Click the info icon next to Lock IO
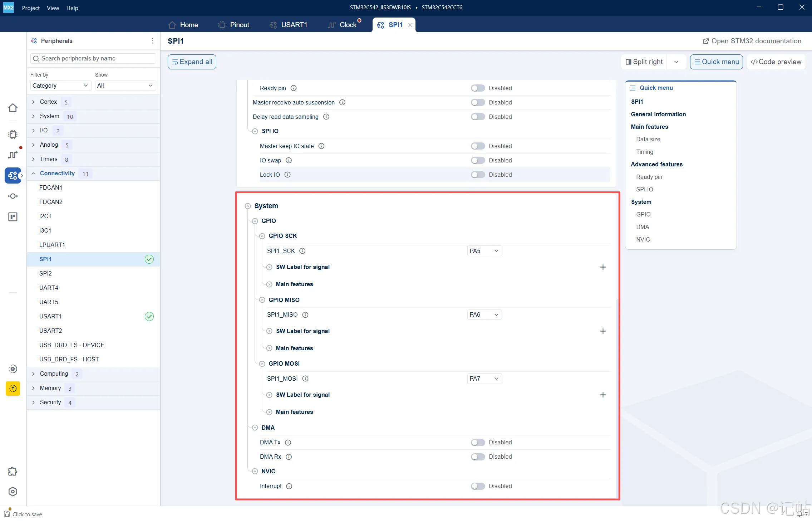Screen dimensions: 812x522 pyautogui.click(x=287, y=175)
